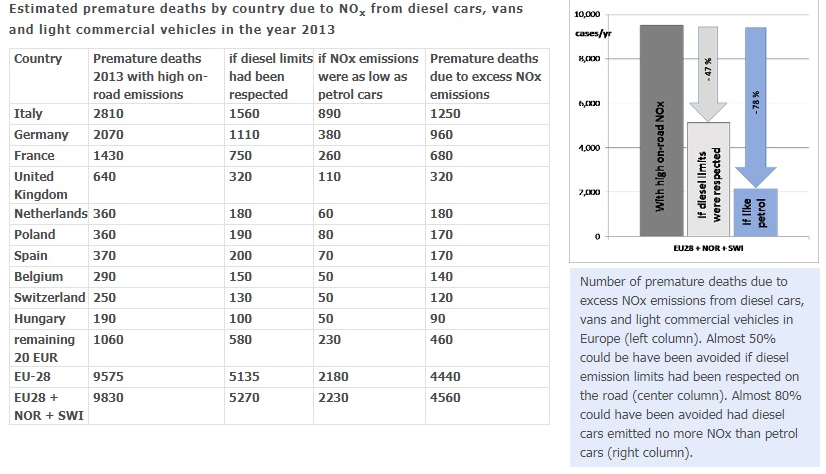
Task: Click EU-28's 2180 value
Action: tap(333, 377)
